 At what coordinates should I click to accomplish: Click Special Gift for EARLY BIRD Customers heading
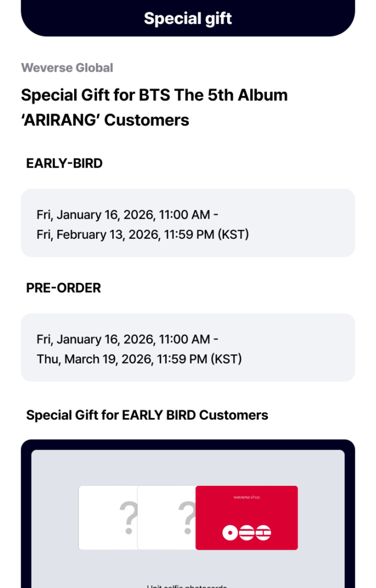(x=147, y=415)
